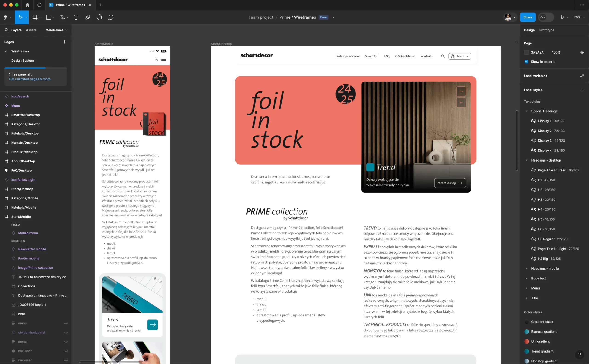Open the 70% zoom level dropdown
This screenshot has height=364, width=589.
coord(579,17)
